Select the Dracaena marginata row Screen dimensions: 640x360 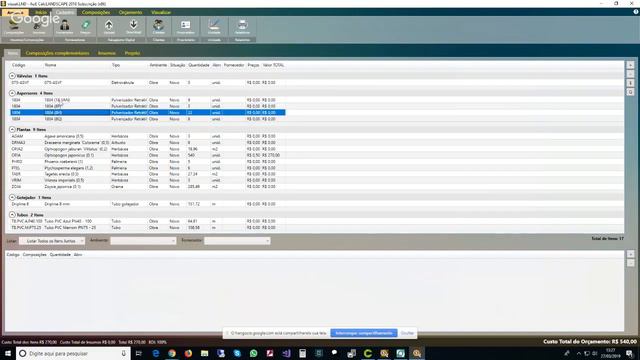point(148,142)
